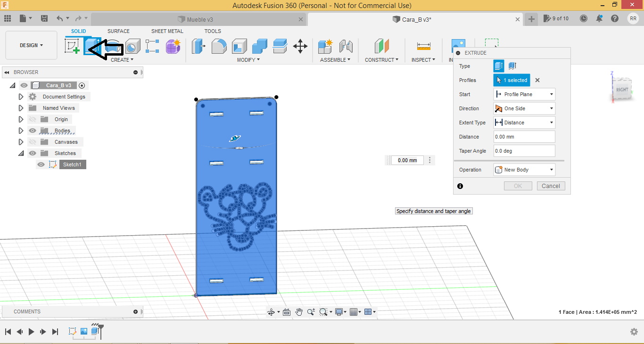Switch to the TOOLS tab
This screenshot has width=644, height=344.
pos(213,31)
